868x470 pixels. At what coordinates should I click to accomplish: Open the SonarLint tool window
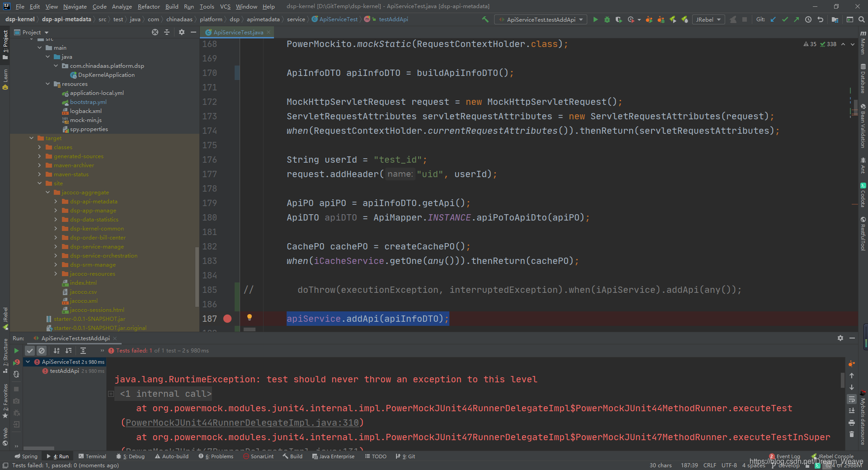258,456
